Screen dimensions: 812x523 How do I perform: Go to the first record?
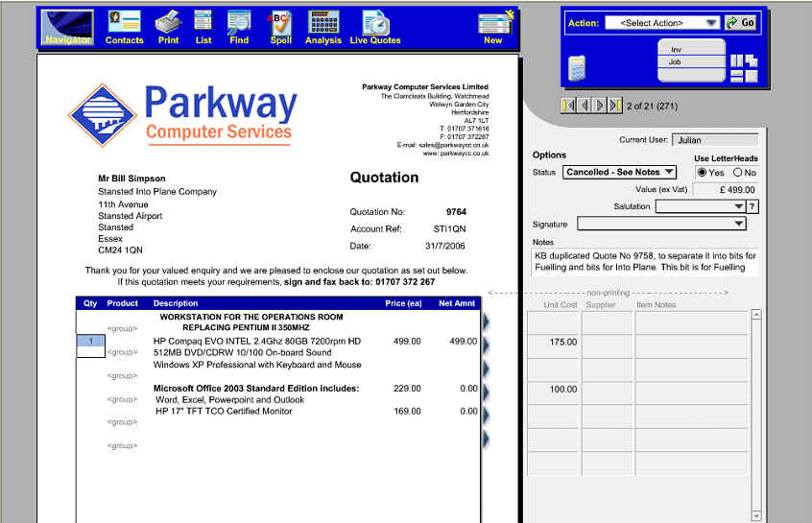click(x=568, y=106)
